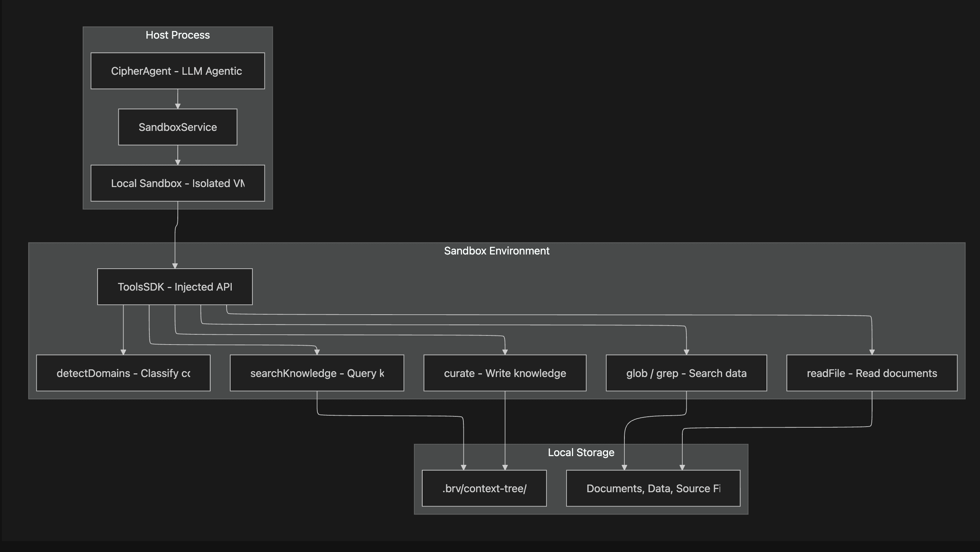
Task: Click the CipherAgent - LLM Agentic node
Action: coord(177,71)
